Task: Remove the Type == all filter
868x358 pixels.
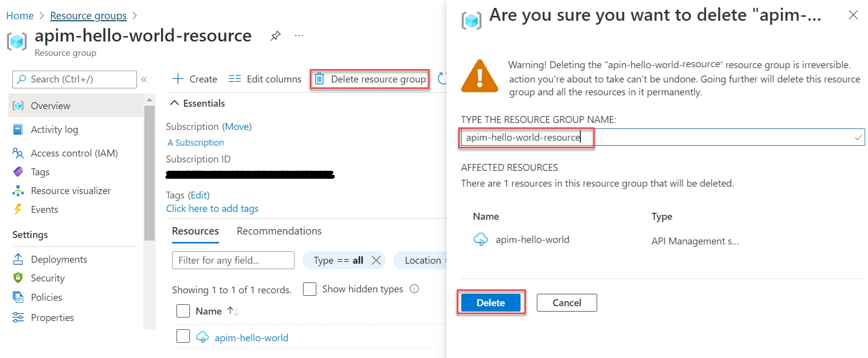Action: 376,260
